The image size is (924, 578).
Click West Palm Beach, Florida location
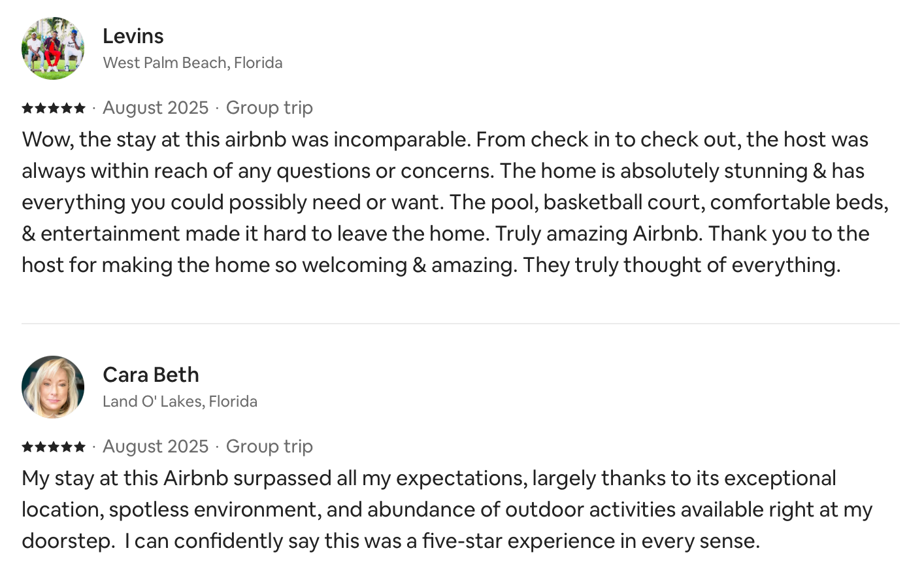[193, 63]
